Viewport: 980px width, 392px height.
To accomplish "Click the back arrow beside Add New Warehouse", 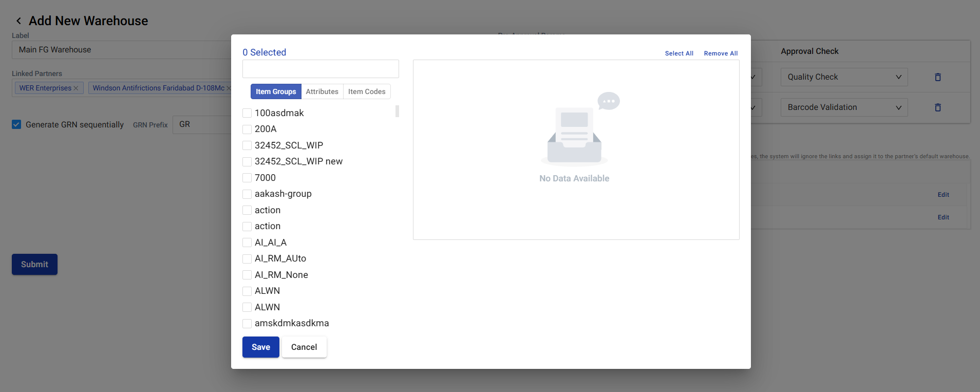I will [18, 21].
